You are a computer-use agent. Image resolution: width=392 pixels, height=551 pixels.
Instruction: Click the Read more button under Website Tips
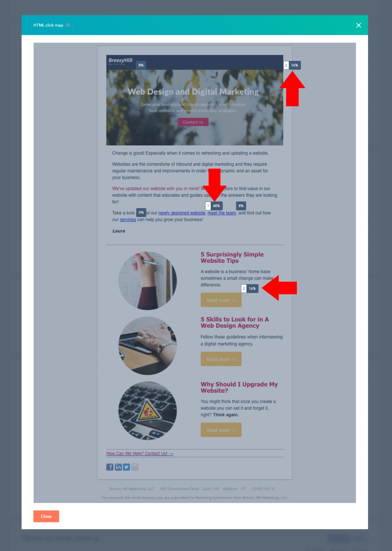click(x=220, y=300)
